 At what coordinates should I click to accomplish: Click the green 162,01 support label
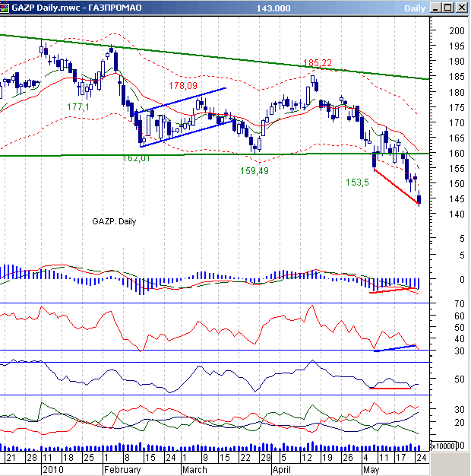(137, 158)
